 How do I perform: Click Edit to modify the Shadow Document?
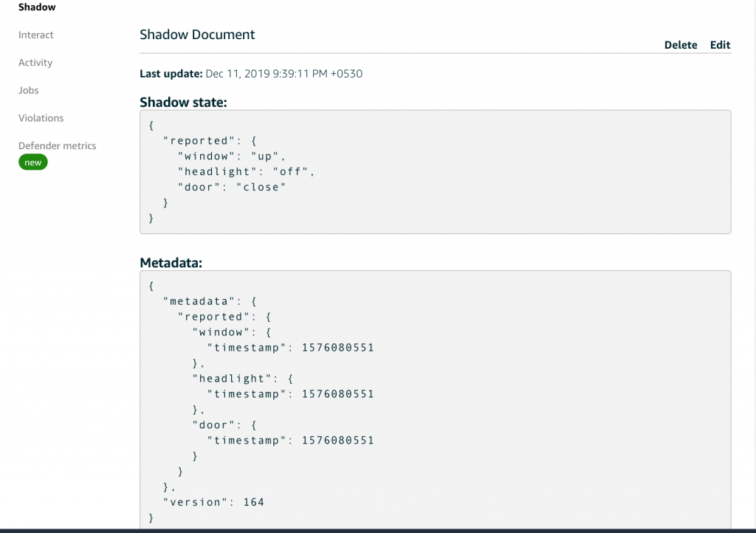click(x=720, y=44)
